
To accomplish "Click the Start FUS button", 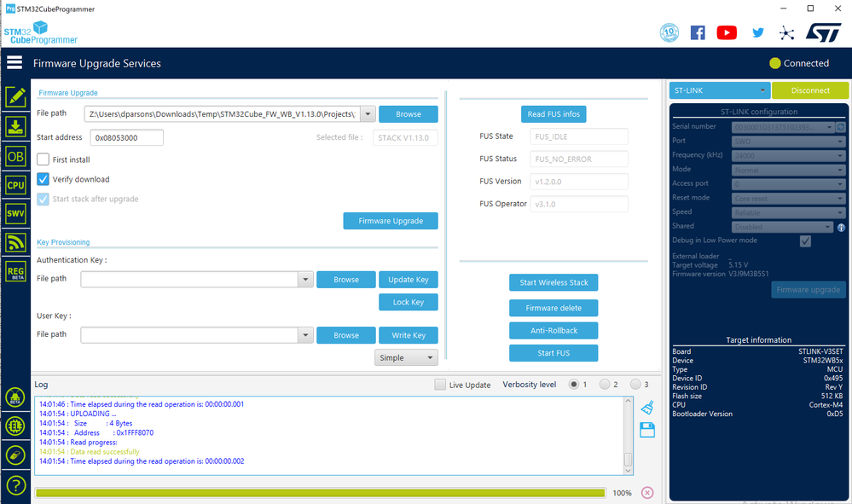I will (x=554, y=353).
